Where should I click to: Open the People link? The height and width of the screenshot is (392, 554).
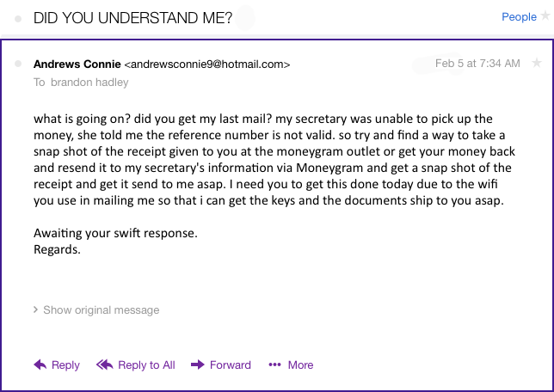point(519,17)
